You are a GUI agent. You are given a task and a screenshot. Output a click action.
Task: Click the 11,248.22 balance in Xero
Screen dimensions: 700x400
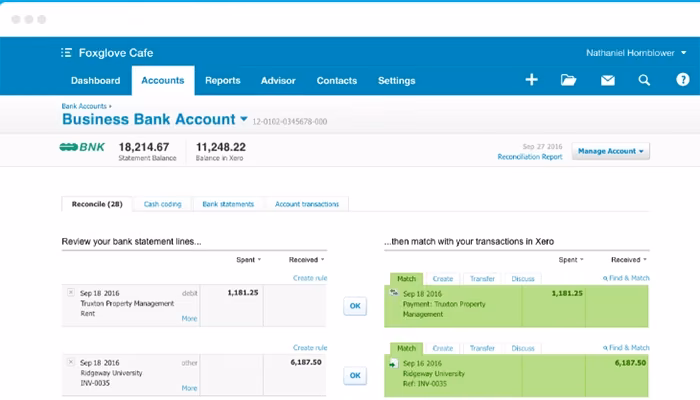coord(221,147)
